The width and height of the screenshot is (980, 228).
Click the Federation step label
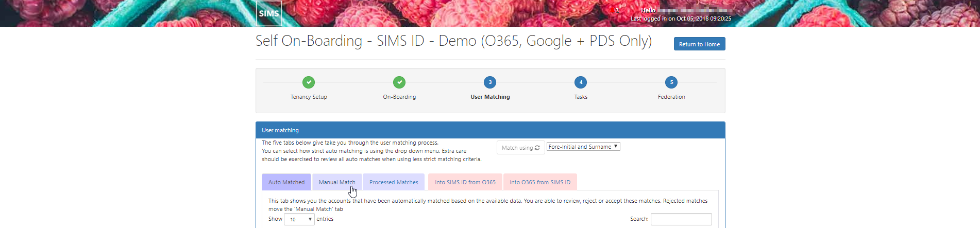click(671, 97)
